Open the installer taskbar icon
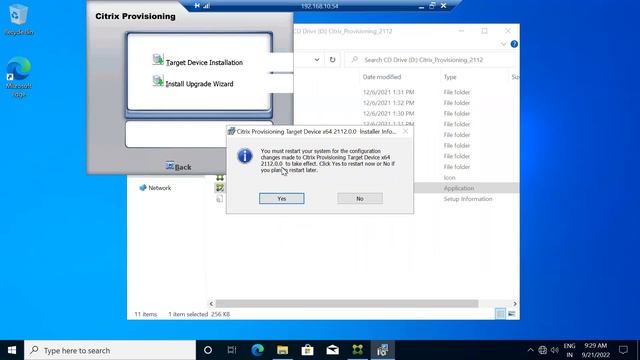640x360 pixels. point(382,350)
